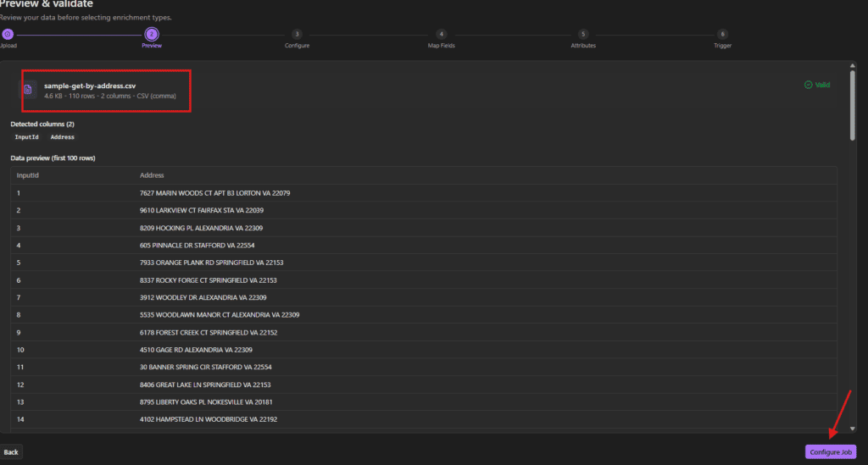
Task: Select the Configure step 3 circle
Action: click(x=297, y=34)
